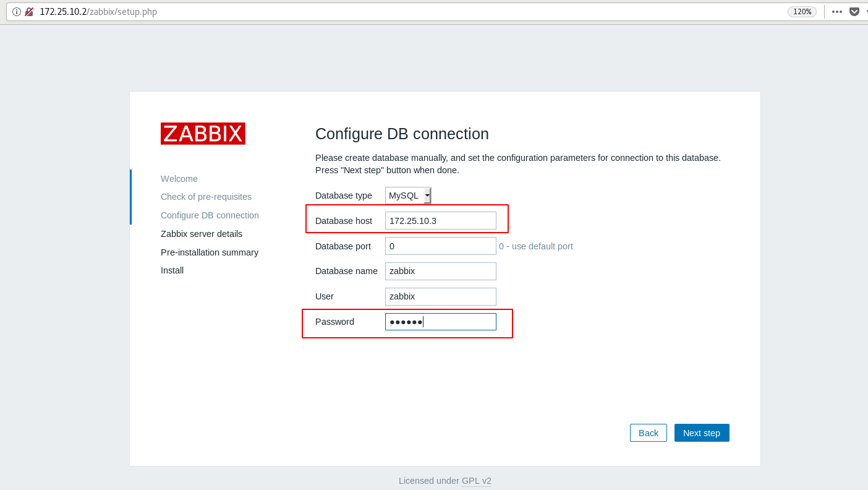Click the Back button
The image size is (868, 490).
pyautogui.click(x=649, y=433)
